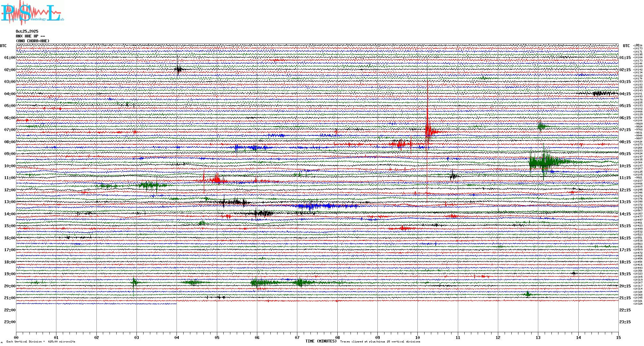644x346 pixels.
Task: Click the 10:15 time label on right
Action: [625, 166]
